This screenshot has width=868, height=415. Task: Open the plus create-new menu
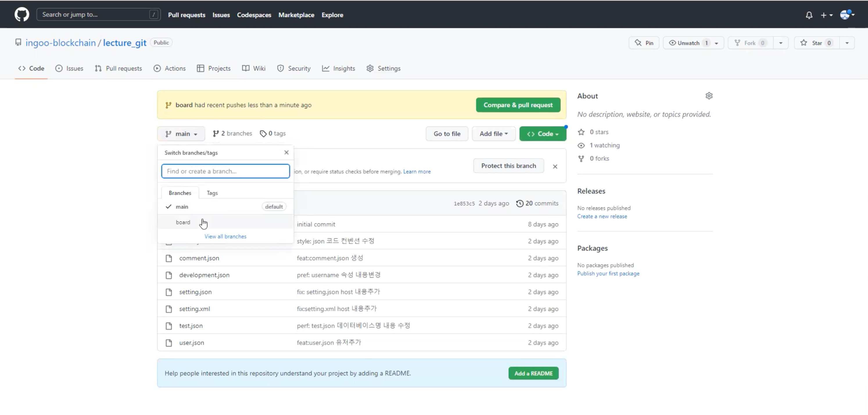point(826,15)
